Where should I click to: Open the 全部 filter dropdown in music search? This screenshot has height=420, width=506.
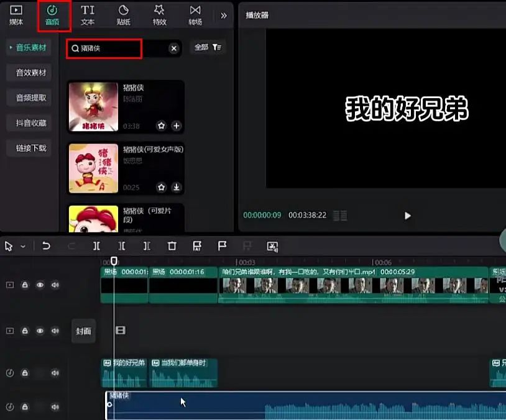coord(208,47)
